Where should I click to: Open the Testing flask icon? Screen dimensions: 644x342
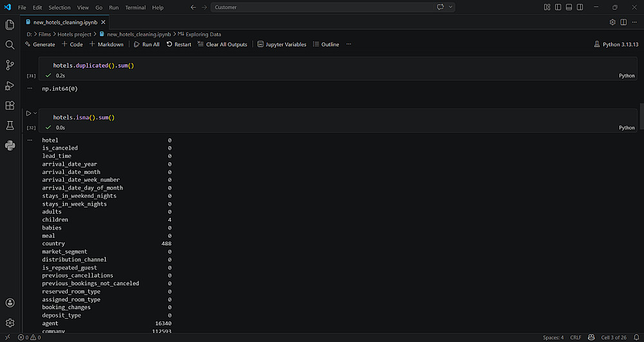click(x=10, y=126)
